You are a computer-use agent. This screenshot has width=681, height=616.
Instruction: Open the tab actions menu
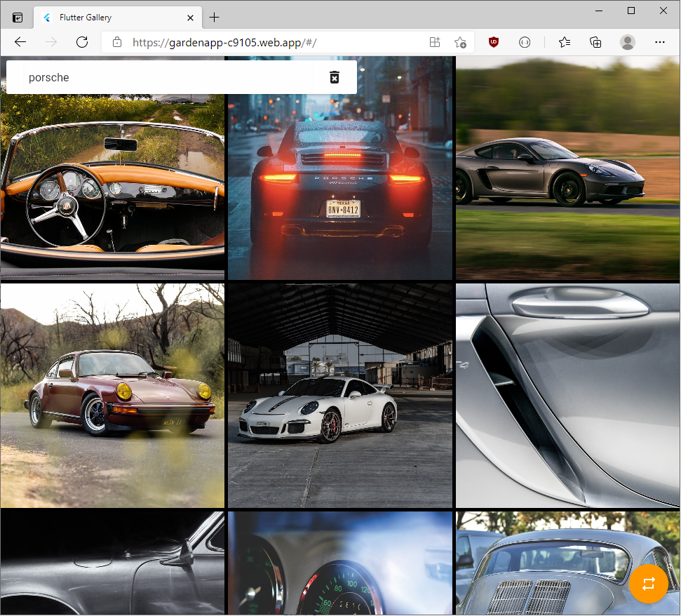(x=18, y=18)
